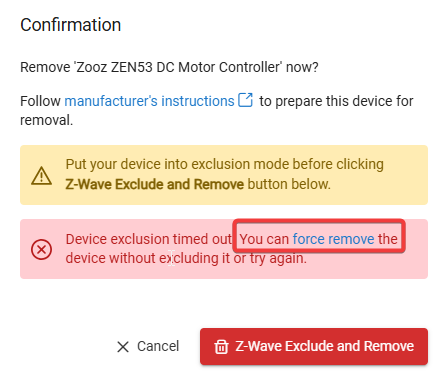
Task: Click the word Follow before the link
Action: tap(40, 101)
